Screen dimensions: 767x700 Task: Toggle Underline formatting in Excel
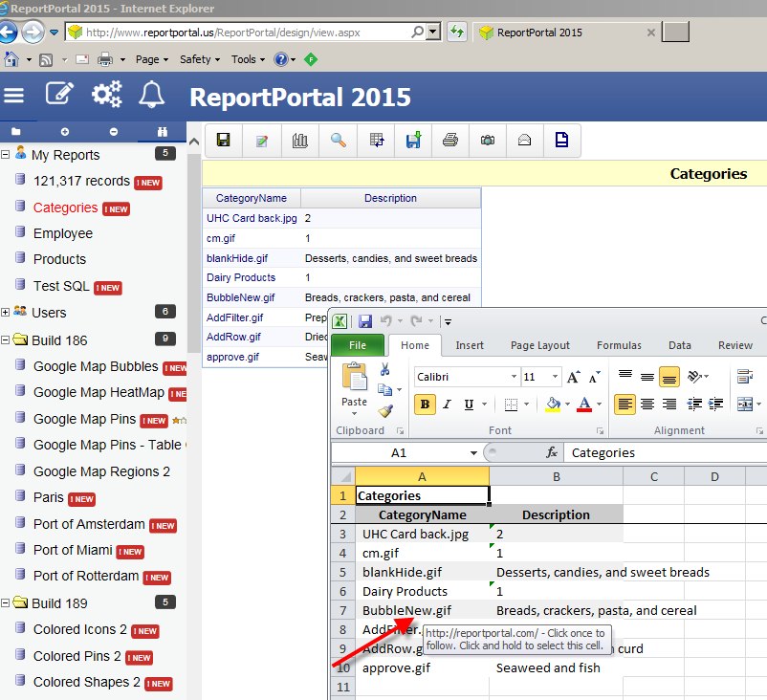469,405
